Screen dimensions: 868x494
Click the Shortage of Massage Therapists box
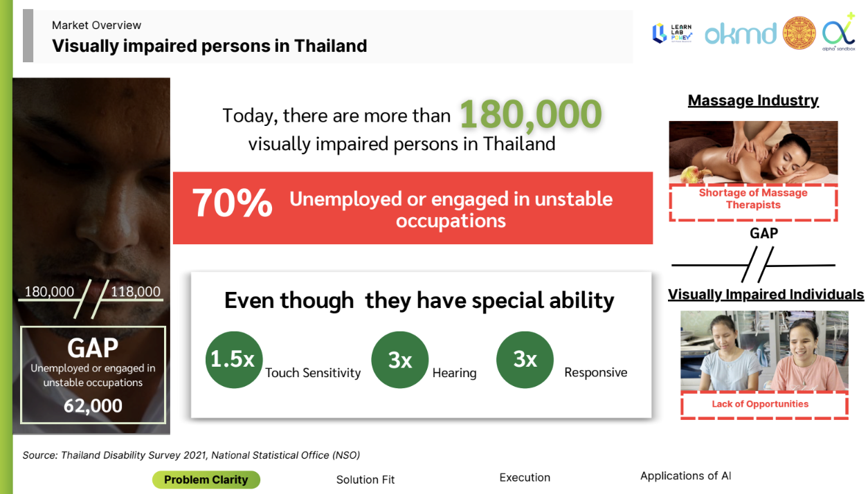click(x=753, y=203)
